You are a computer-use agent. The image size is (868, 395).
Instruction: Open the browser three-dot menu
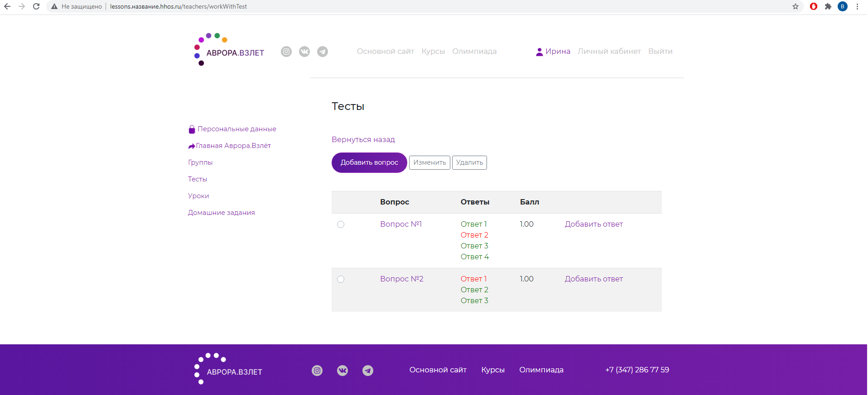pyautogui.click(x=858, y=6)
